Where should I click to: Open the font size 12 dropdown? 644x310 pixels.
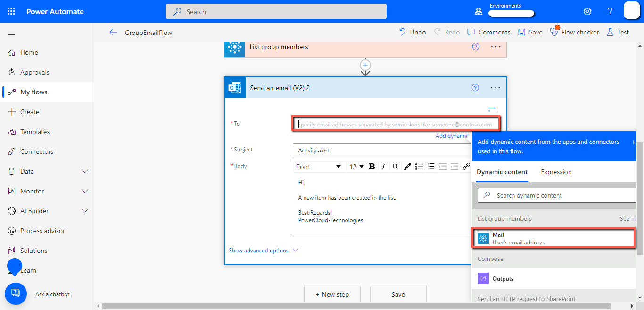pyautogui.click(x=356, y=167)
